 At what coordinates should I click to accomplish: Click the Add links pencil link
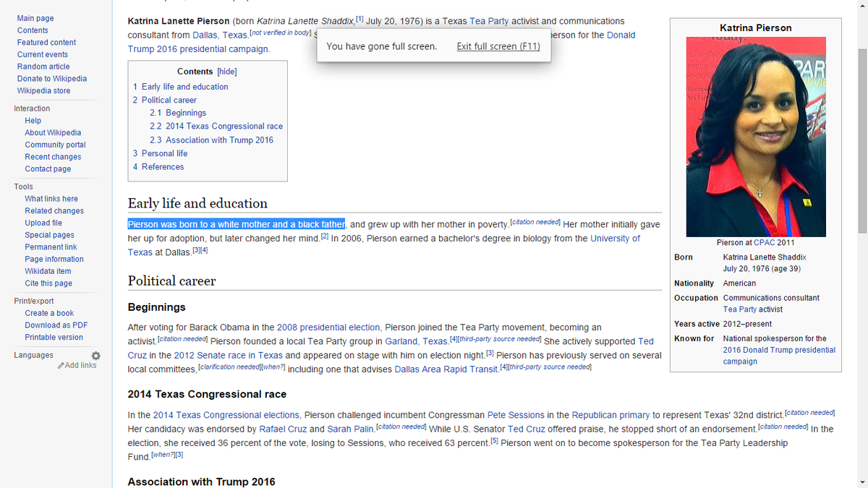click(x=77, y=365)
